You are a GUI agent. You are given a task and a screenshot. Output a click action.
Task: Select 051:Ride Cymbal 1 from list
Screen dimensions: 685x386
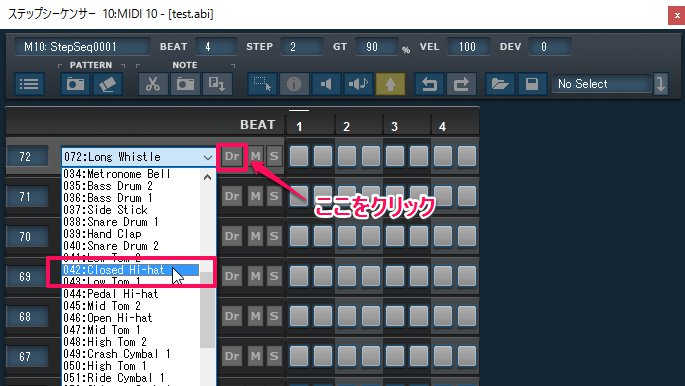pos(131,378)
